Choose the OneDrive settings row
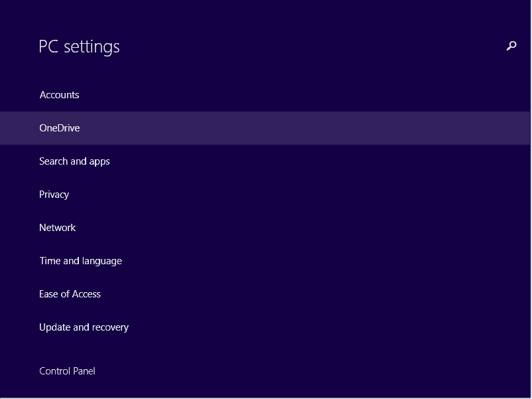 click(265, 128)
